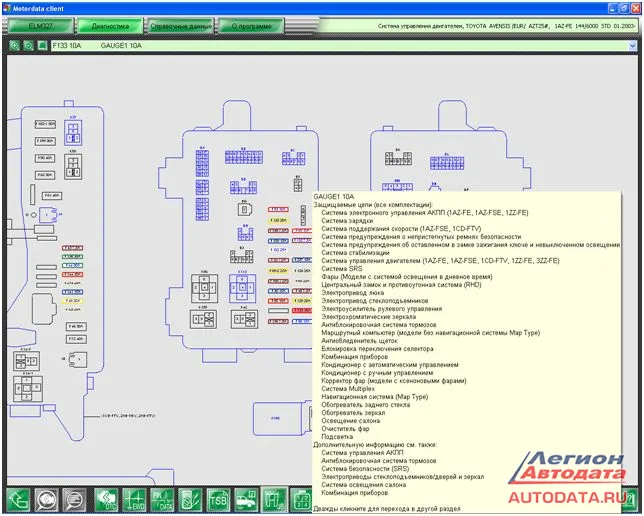The height and width of the screenshot is (516, 644).
Task: Click 'Кондиционер с ручным управлением' line
Action: click(x=377, y=373)
